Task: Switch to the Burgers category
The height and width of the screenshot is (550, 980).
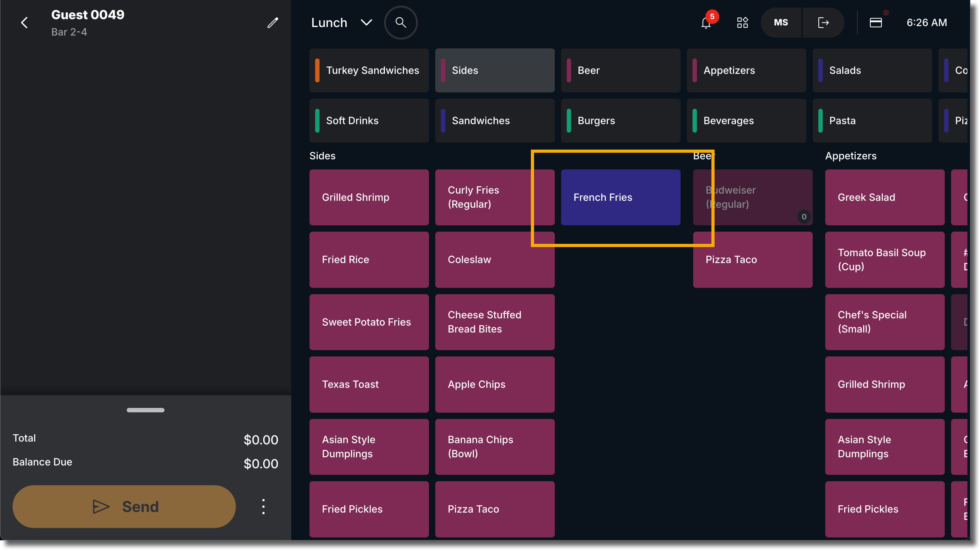Action: pos(621,120)
